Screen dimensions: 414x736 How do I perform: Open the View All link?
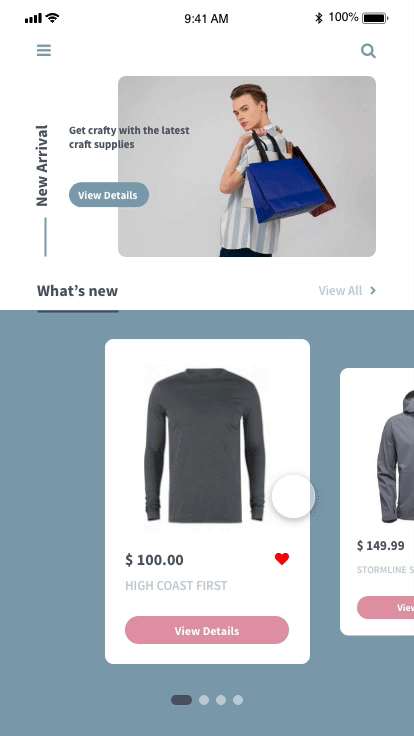pos(340,291)
